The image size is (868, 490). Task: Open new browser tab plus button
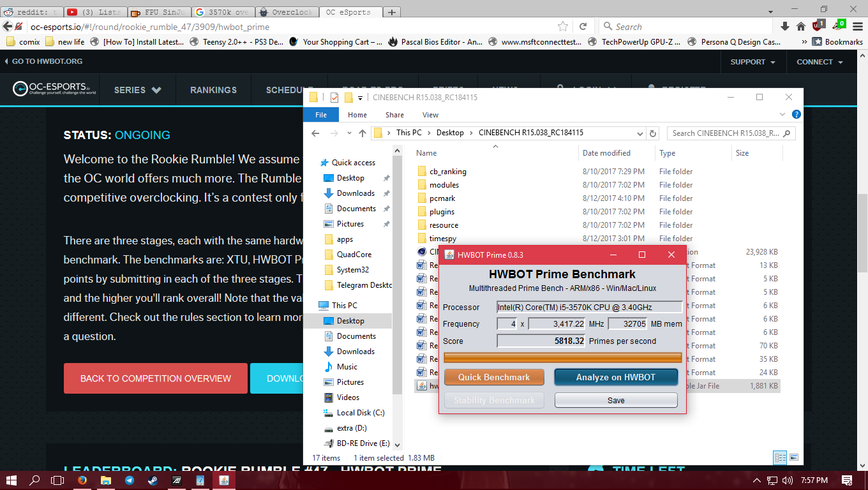391,12
